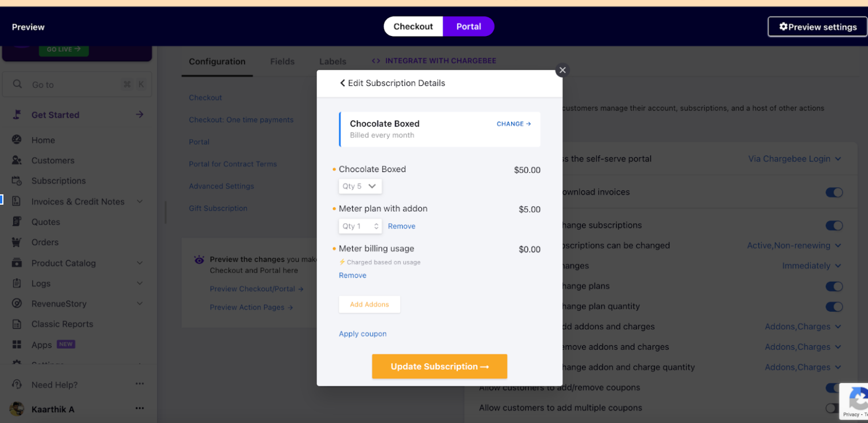Open the Kaarthik A account options dots
The height and width of the screenshot is (423, 868).
click(x=140, y=409)
